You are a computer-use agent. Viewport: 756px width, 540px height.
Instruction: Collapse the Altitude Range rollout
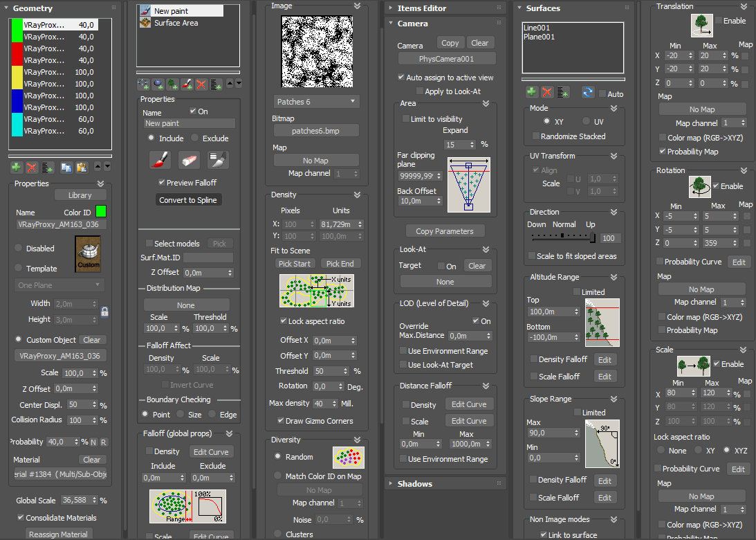coord(614,277)
